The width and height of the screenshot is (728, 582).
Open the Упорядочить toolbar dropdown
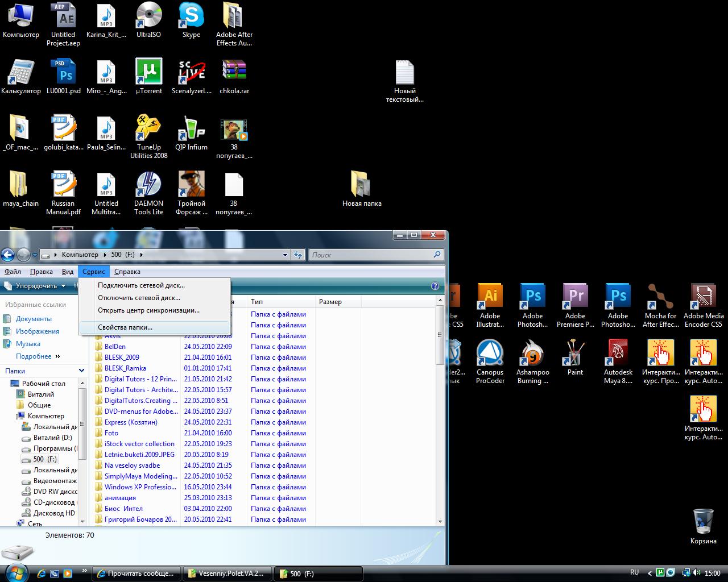tap(36, 286)
